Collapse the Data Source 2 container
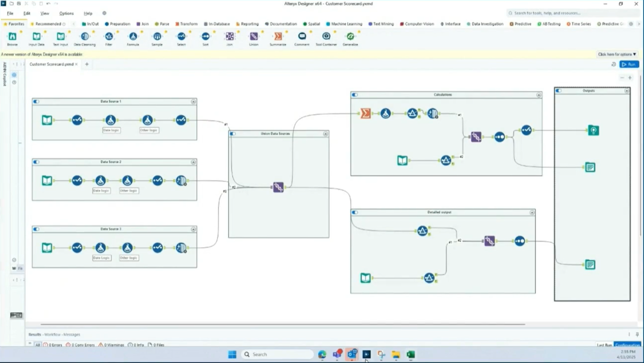The width and height of the screenshot is (644, 363). point(193,162)
